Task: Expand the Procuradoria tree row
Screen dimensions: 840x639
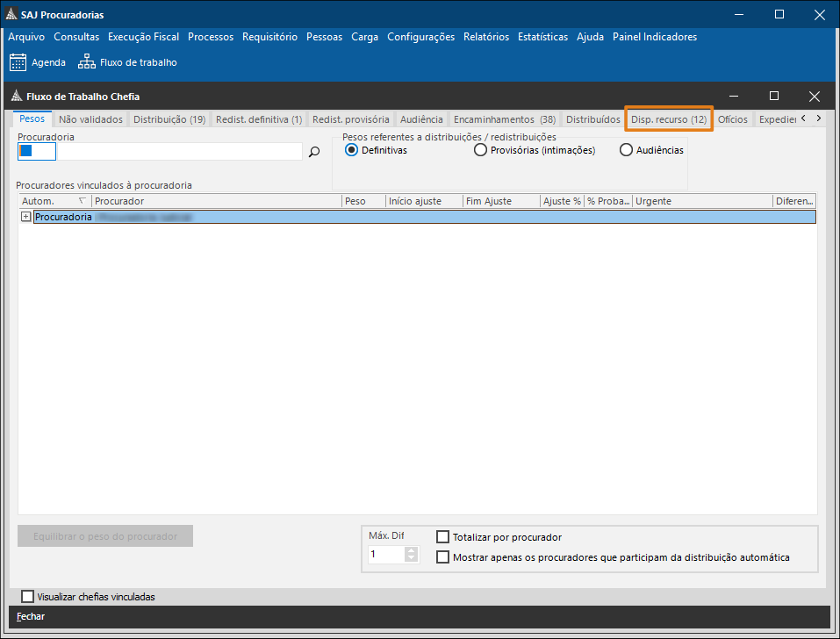Action: pyautogui.click(x=25, y=217)
